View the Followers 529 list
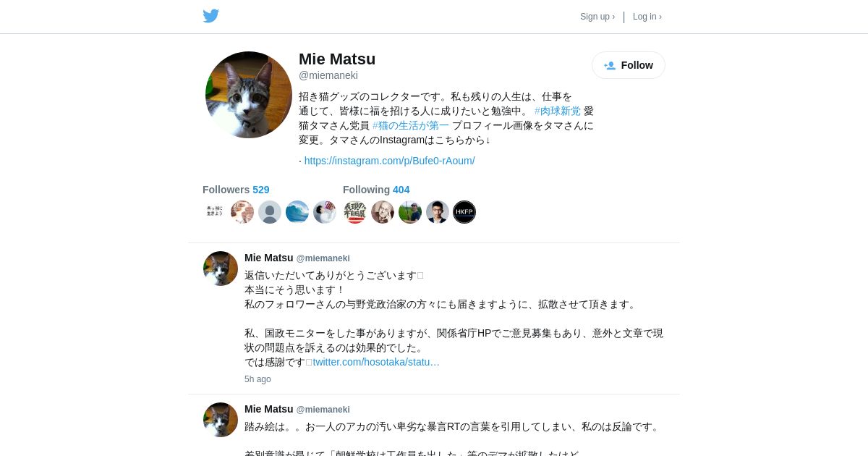Screen dimensions: 868x456 tap(236, 190)
